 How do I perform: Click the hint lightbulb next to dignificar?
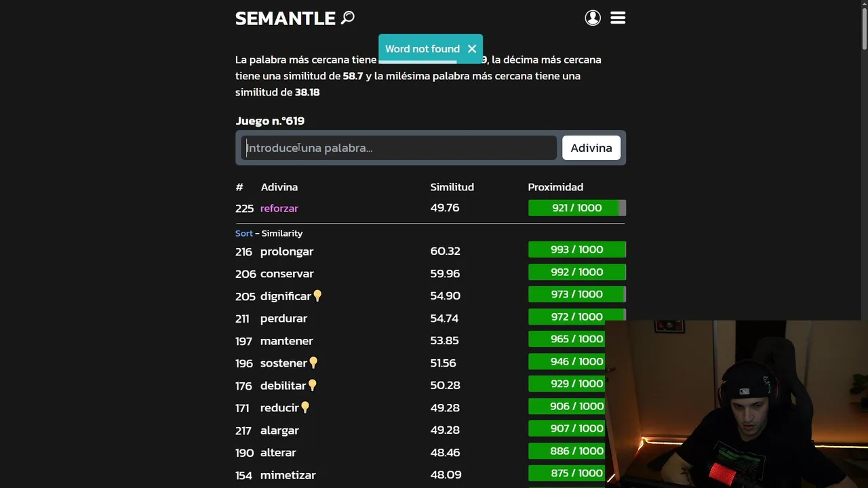click(x=317, y=296)
